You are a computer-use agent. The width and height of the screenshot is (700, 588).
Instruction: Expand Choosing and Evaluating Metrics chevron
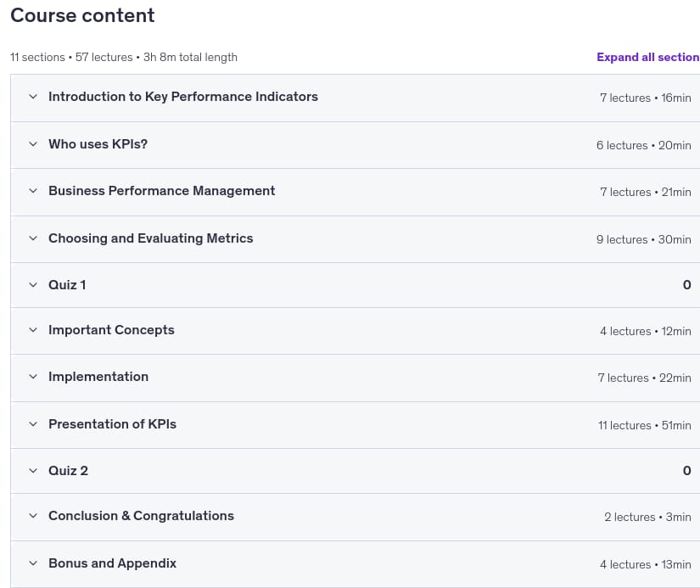click(33, 238)
